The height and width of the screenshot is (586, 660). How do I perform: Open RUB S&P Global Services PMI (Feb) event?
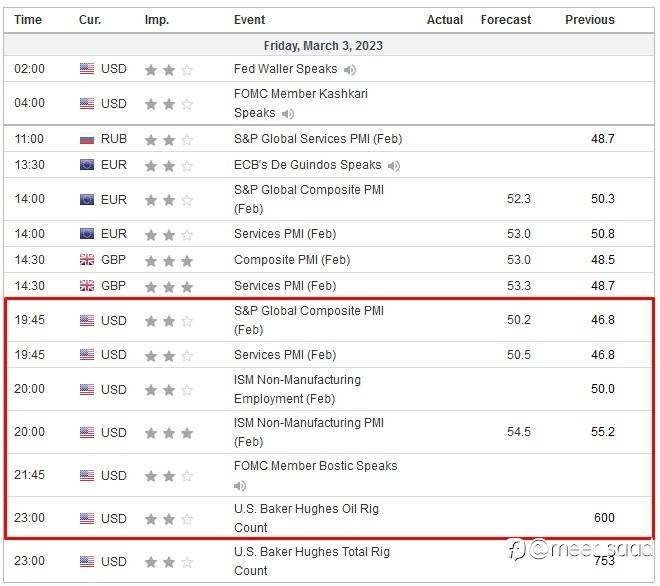317,139
